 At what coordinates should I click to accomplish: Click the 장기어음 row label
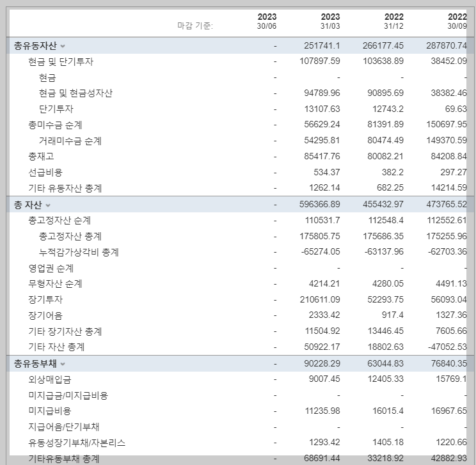45,315
